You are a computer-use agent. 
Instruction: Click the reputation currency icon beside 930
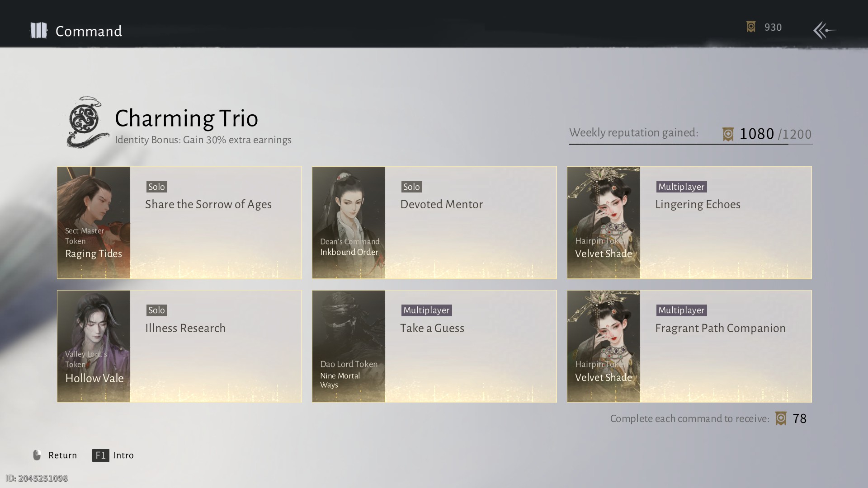point(751,27)
